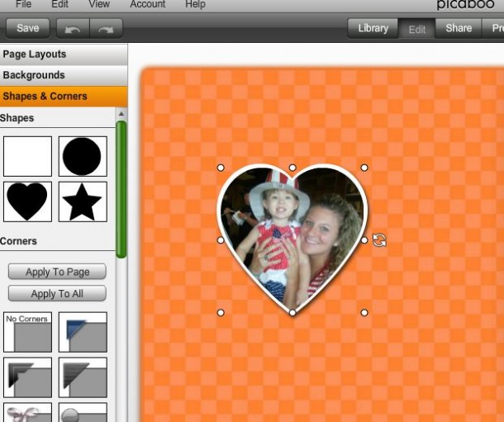Select the black circle shape
The height and width of the screenshot is (422, 504).
[83, 156]
